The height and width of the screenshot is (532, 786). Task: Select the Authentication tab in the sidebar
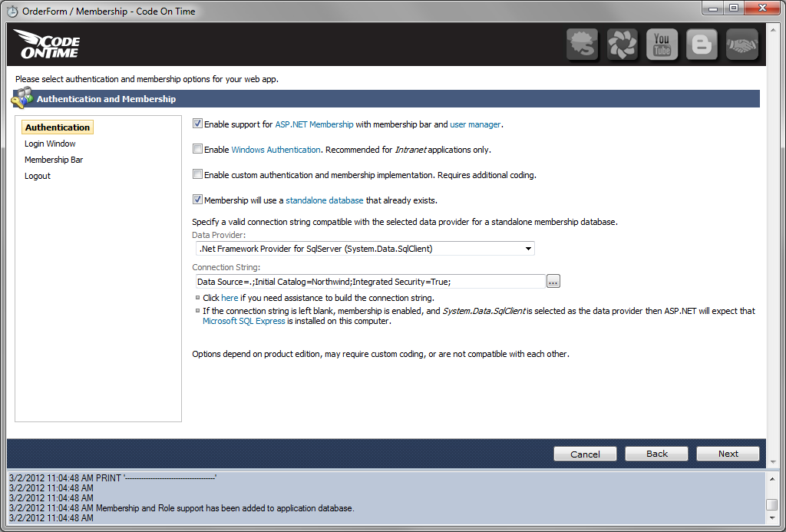(x=58, y=127)
